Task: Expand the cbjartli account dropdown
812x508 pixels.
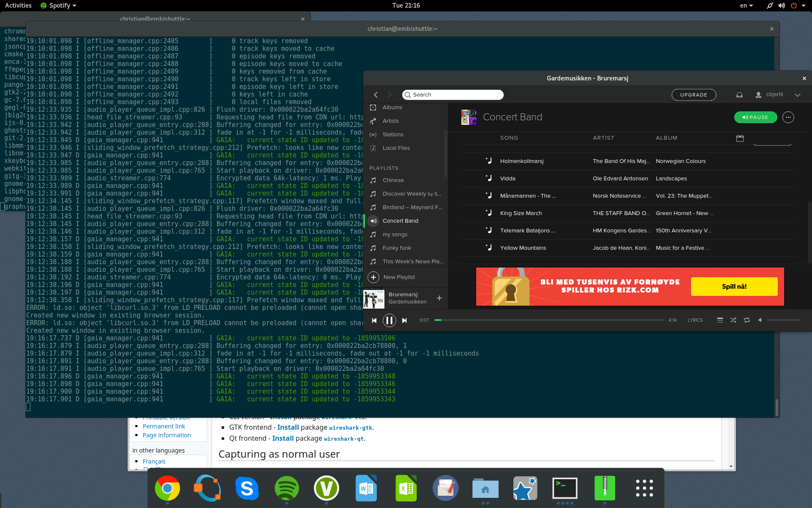Action: click(x=798, y=95)
